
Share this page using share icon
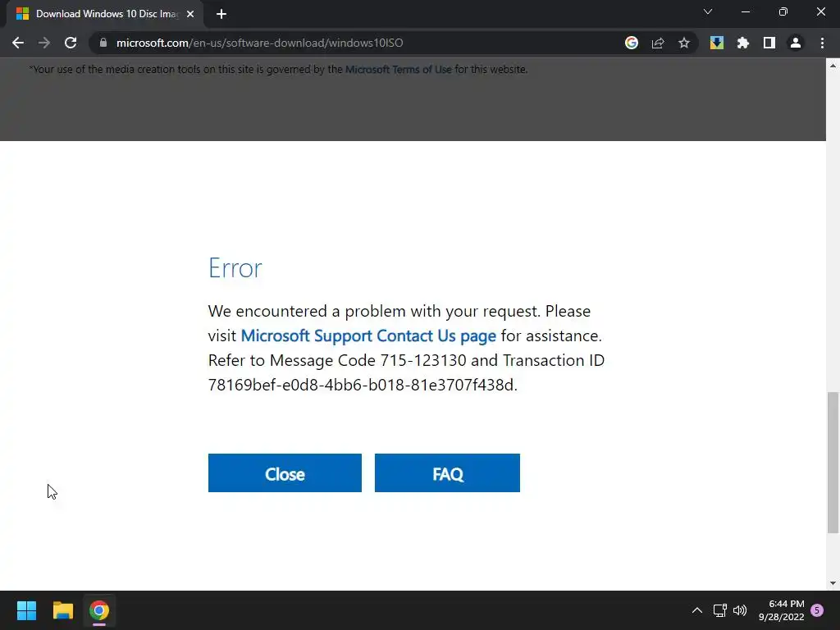(x=658, y=43)
